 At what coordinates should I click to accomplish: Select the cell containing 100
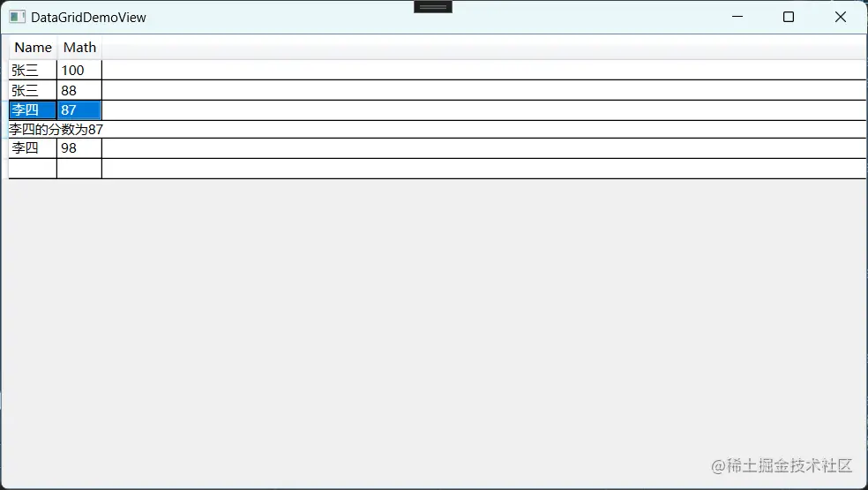click(x=79, y=70)
